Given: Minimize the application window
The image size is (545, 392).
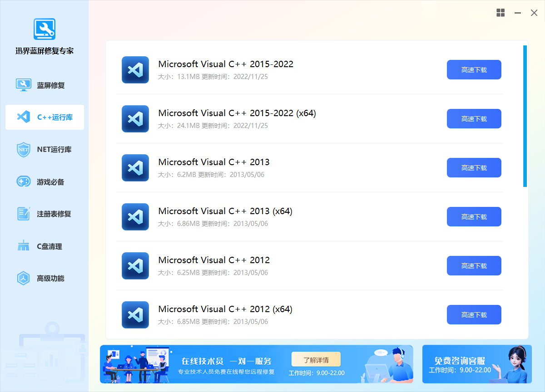Looking at the screenshot, I should coord(517,13).
